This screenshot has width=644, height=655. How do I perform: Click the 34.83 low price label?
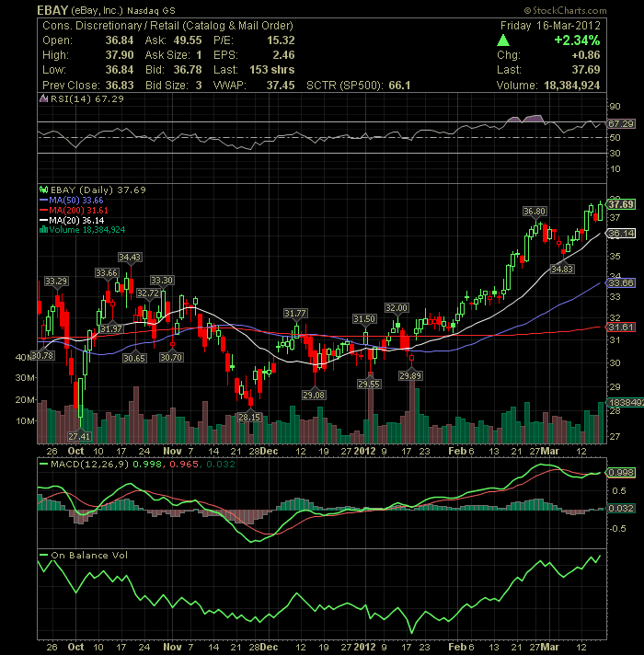(x=562, y=269)
